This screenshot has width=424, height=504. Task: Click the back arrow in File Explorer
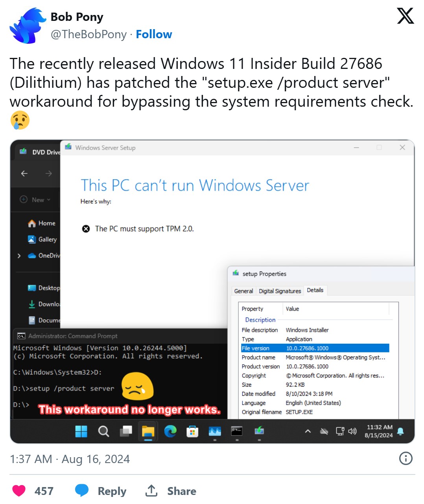click(x=24, y=173)
